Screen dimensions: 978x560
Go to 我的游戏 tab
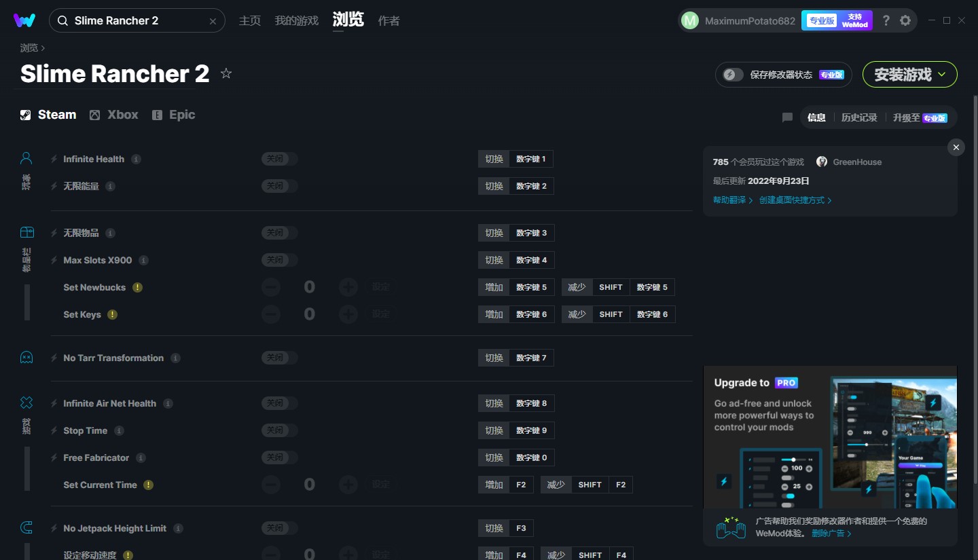[297, 20]
